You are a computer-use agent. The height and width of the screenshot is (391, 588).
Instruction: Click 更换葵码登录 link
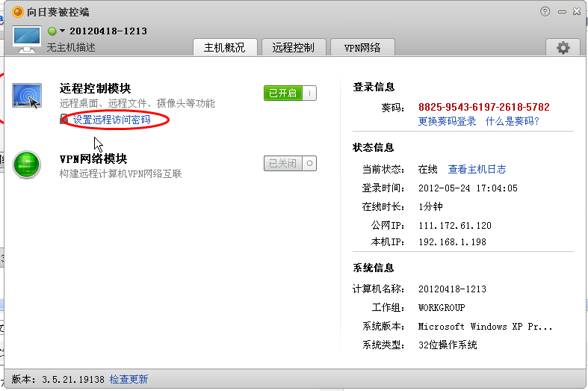[447, 121]
